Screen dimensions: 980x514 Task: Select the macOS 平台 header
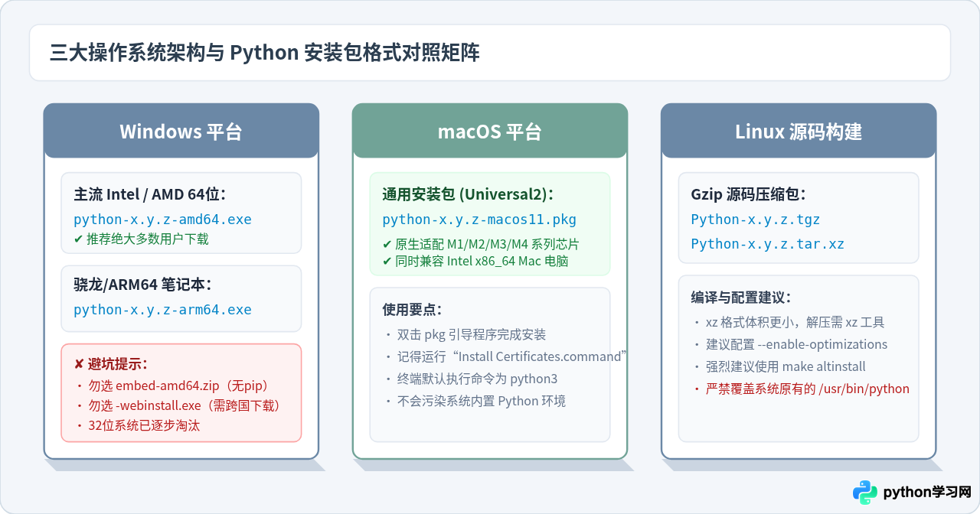pyautogui.click(x=490, y=131)
